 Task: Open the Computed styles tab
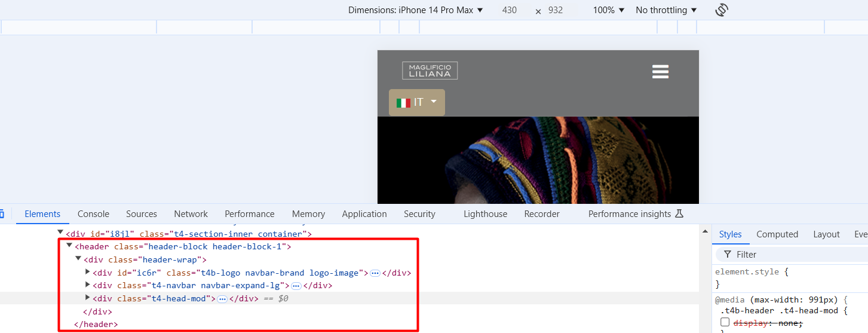point(777,234)
